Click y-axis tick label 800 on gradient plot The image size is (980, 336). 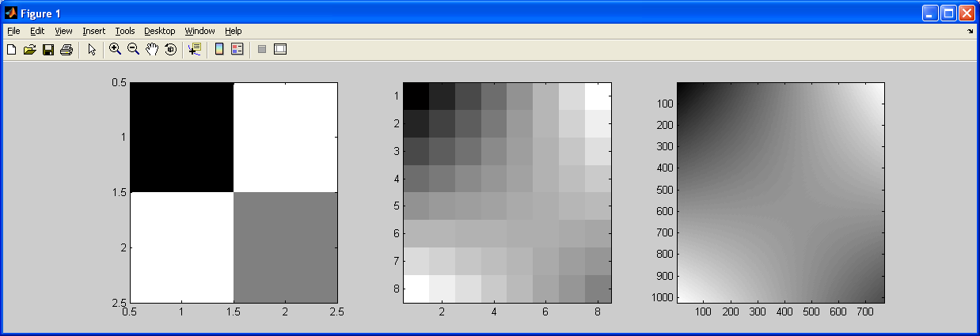(x=663, y=255)
